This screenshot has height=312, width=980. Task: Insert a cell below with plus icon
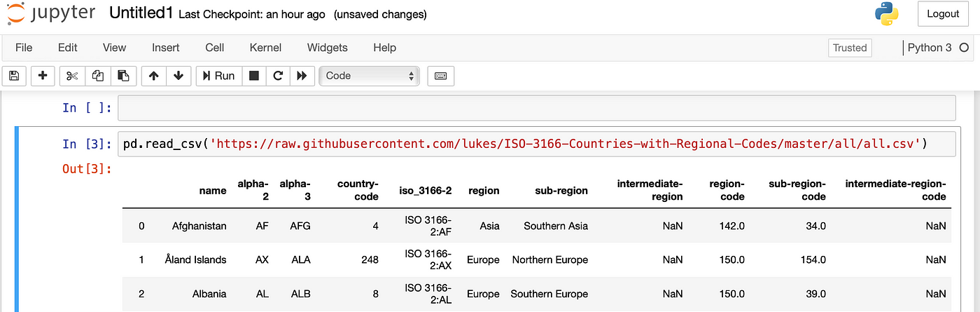43,76
